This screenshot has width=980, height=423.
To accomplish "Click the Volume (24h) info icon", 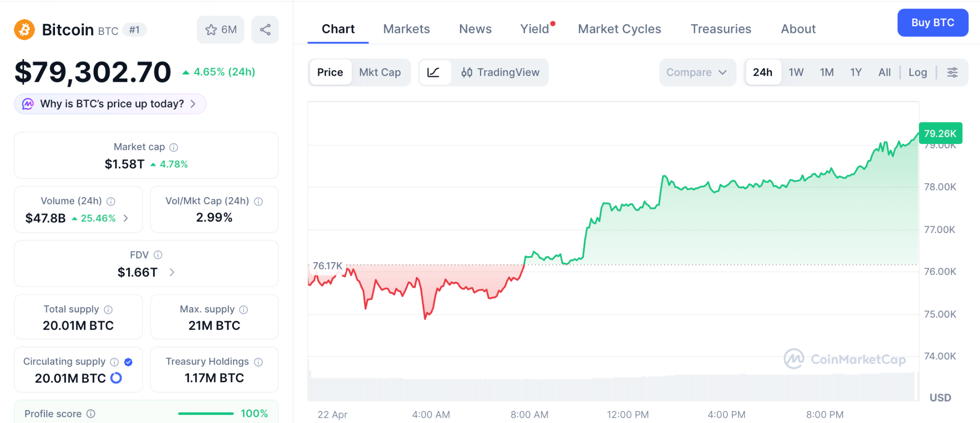I will click(111, 201).
